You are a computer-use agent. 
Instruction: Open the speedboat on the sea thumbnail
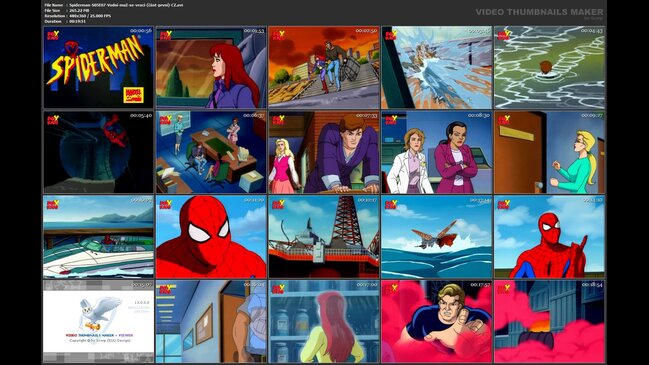[98, 237]
